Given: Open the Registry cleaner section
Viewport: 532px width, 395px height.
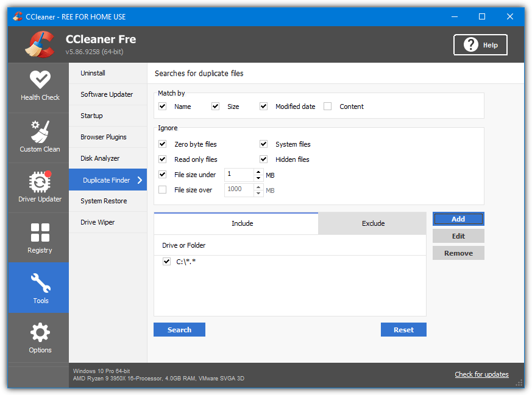Looking at the screenshot, I should [40, 238].
